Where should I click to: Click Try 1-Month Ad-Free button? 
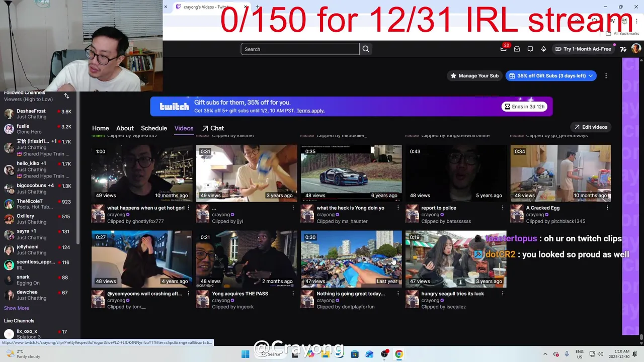coord(583,49)
